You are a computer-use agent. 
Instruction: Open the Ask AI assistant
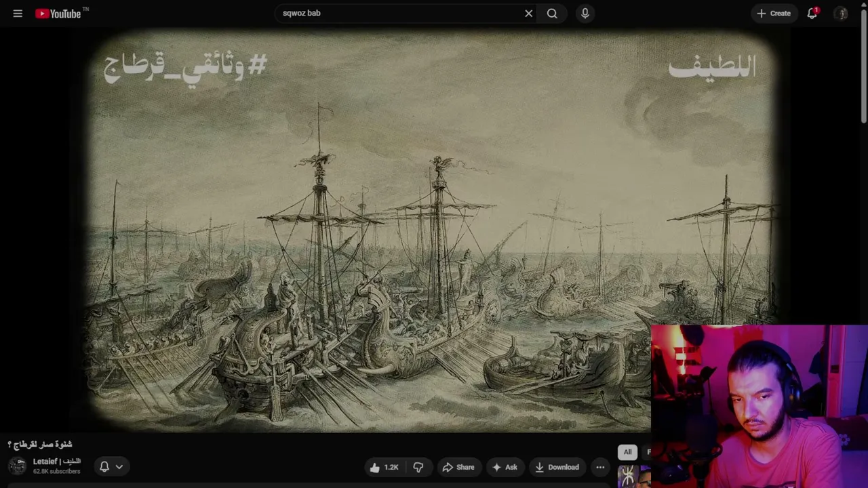[505, 467]
